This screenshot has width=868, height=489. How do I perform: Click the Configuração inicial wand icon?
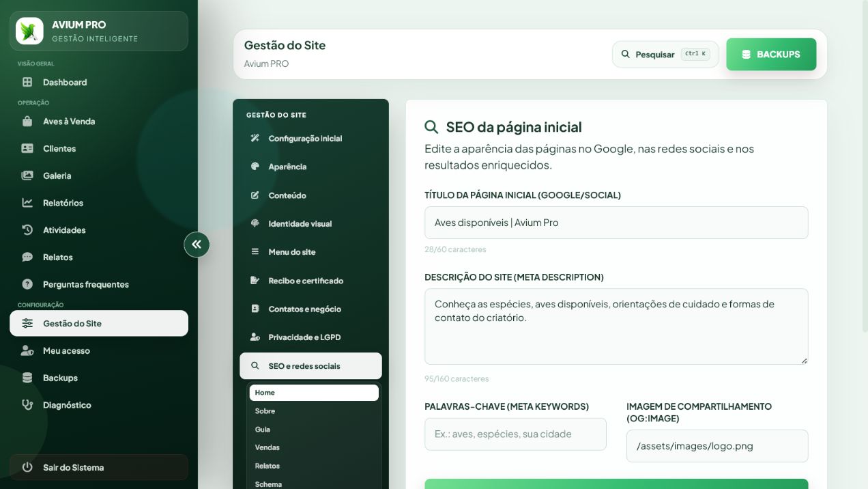[x=255, y=139]
